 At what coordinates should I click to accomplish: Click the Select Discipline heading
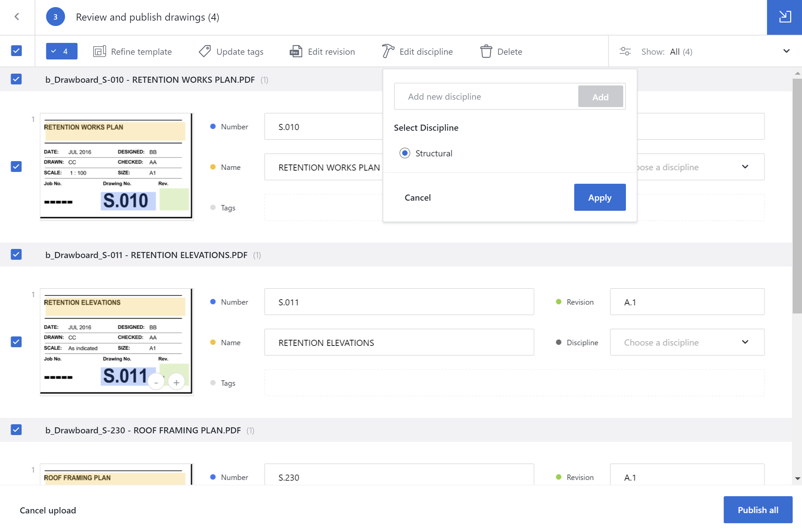tap(426, 128)
